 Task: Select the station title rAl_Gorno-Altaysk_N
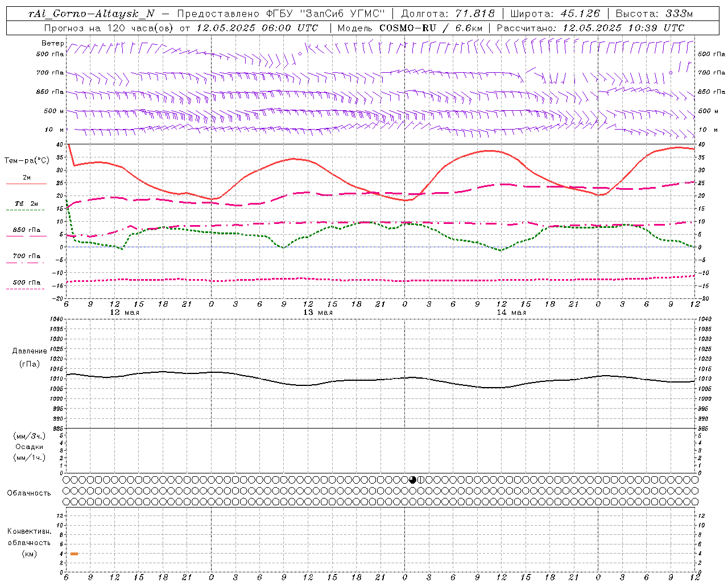92,14
